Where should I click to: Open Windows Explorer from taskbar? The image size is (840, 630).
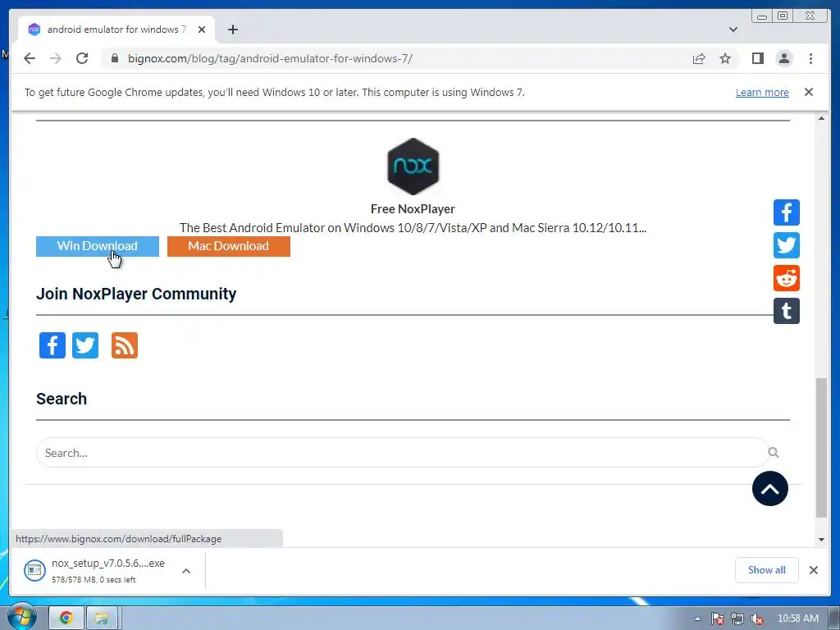(x=103, y=619)
